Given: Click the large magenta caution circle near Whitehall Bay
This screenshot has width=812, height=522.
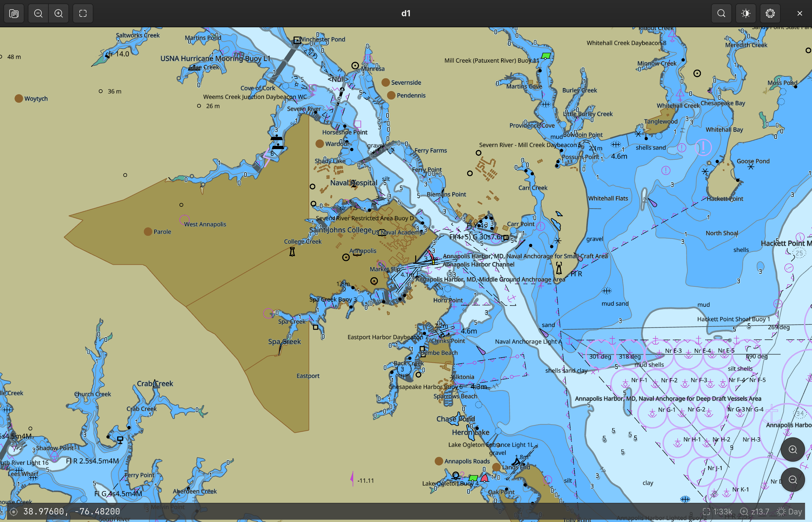Looking at the screenshot, I should click(703, 147).
